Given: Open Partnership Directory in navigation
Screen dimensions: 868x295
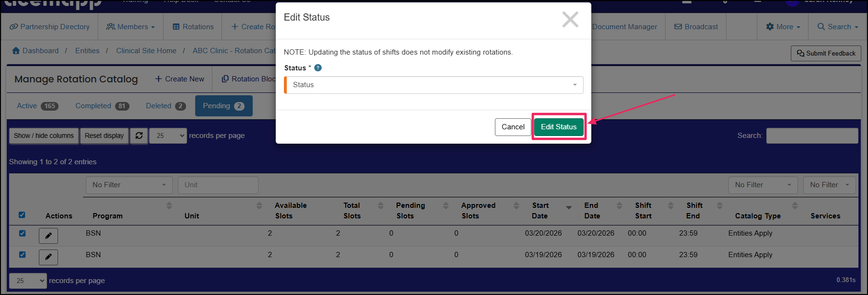Looking at the screenshot, I should click(x=50, y=27).
